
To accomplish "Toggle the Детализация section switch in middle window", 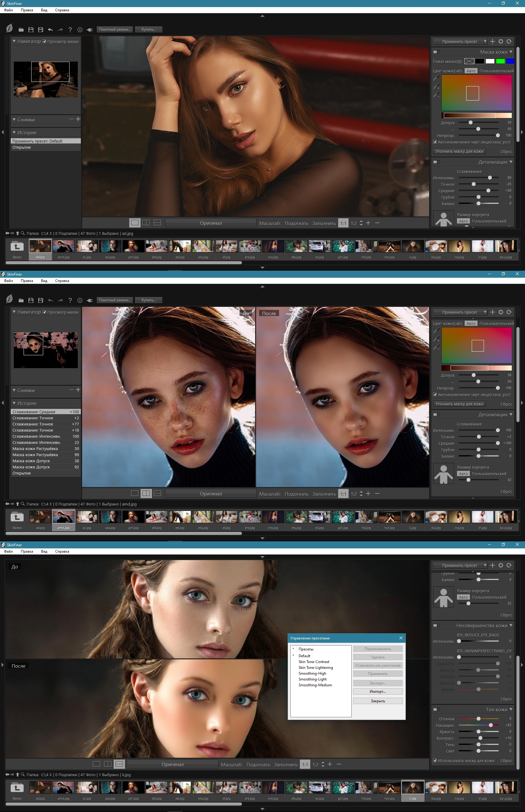I will pyautogui.click(x=436, y=414).
